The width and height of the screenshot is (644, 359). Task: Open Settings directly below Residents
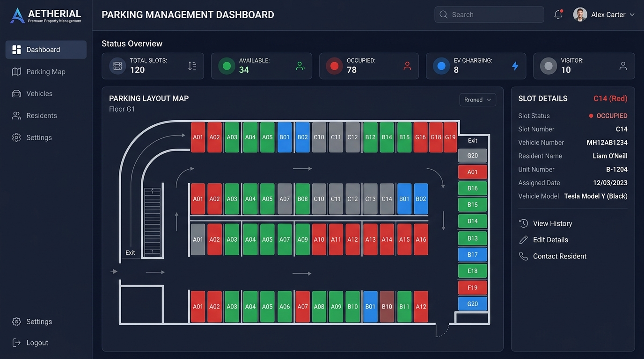[x=46, y=137]
